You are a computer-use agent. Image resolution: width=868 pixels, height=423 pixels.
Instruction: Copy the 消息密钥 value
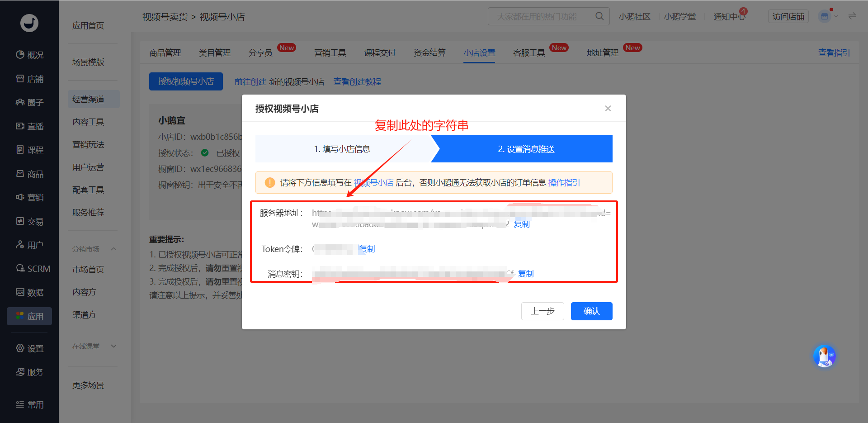tap(525, 274)
